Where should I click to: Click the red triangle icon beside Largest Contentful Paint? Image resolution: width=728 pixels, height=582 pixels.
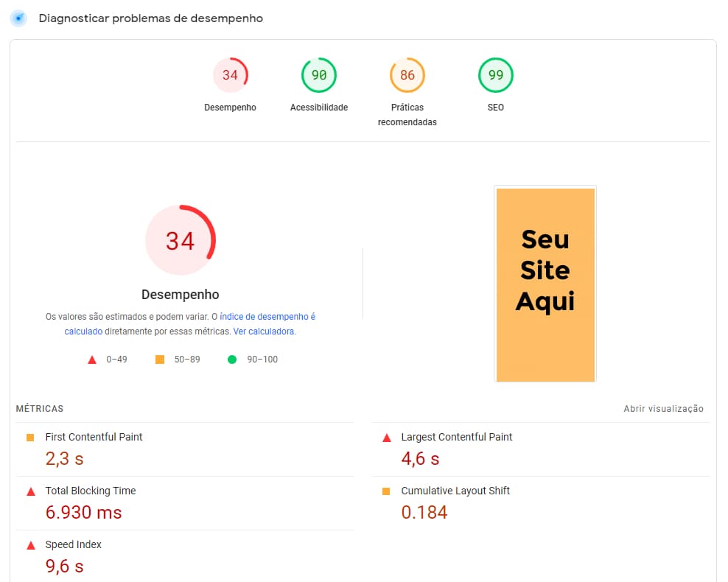click(x=386, y=437)
